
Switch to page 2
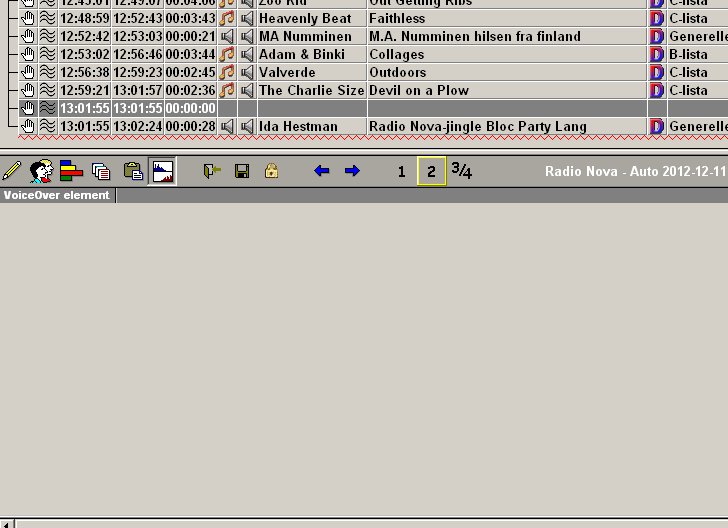[431, 171]
